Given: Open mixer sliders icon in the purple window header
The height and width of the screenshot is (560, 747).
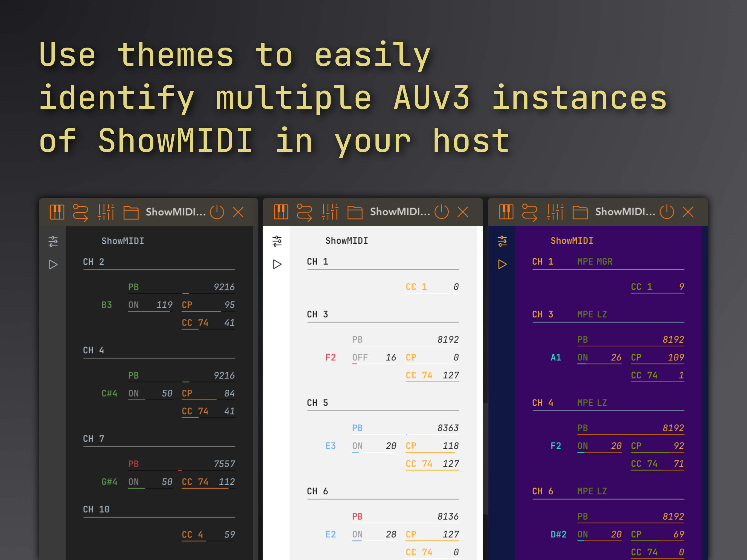Looking at the screenshot, I should tap(556, 212).
